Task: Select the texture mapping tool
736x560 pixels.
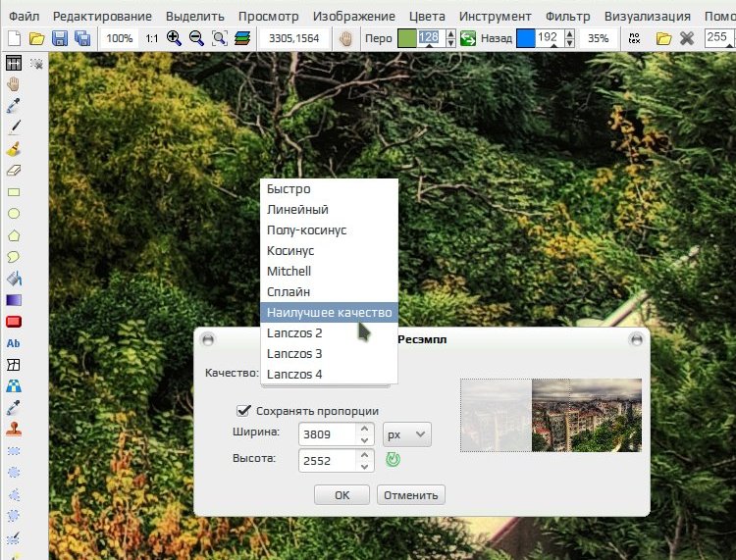Action: coord(14,386)
